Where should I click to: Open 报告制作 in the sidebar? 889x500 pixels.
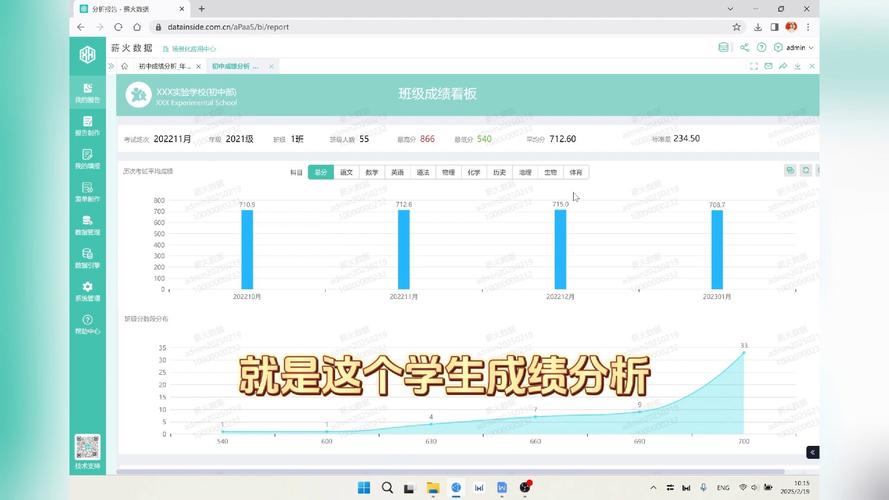pyautogui.click(x=87, y=126)
